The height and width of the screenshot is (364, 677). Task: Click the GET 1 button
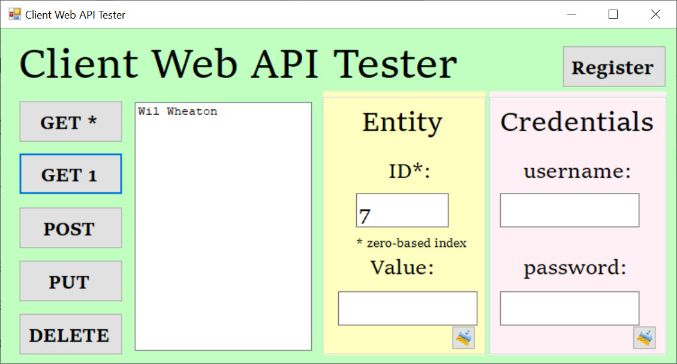point(70,174)
